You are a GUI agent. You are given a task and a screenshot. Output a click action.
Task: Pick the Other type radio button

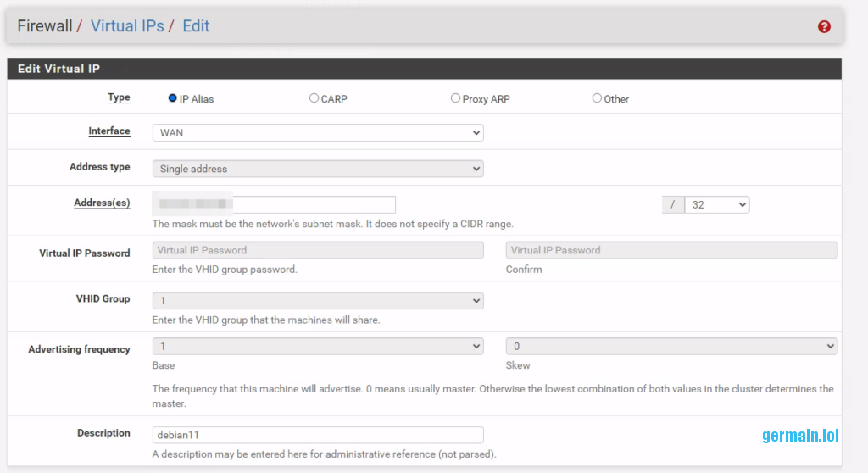597,98
